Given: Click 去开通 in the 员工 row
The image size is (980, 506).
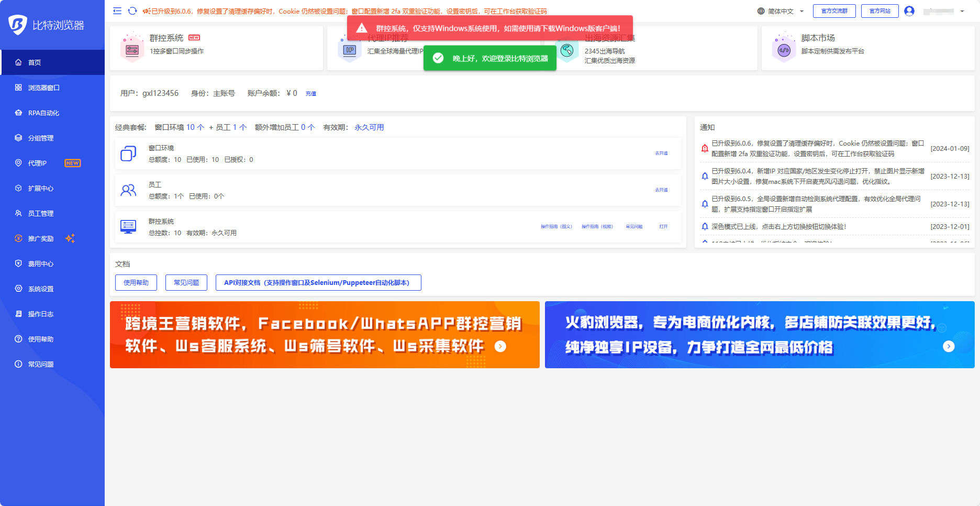Looking at the screenshot, I should pos(661,190).
